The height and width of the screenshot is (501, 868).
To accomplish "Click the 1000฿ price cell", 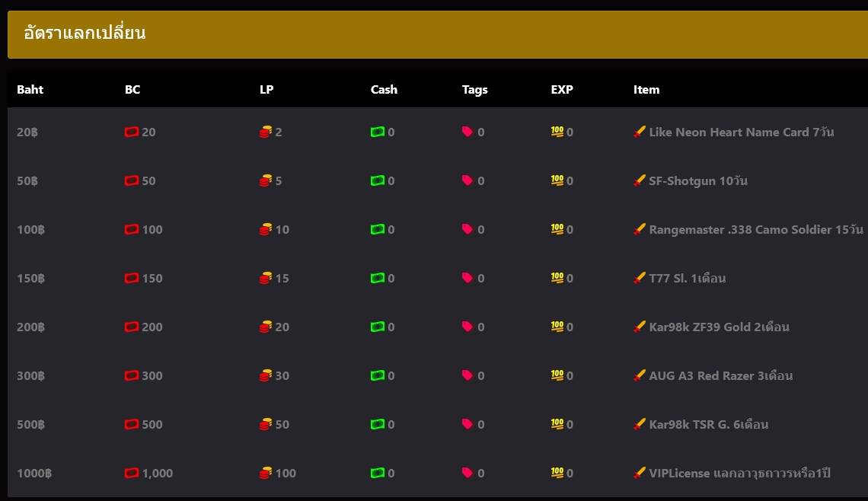I will click(34, 473).
